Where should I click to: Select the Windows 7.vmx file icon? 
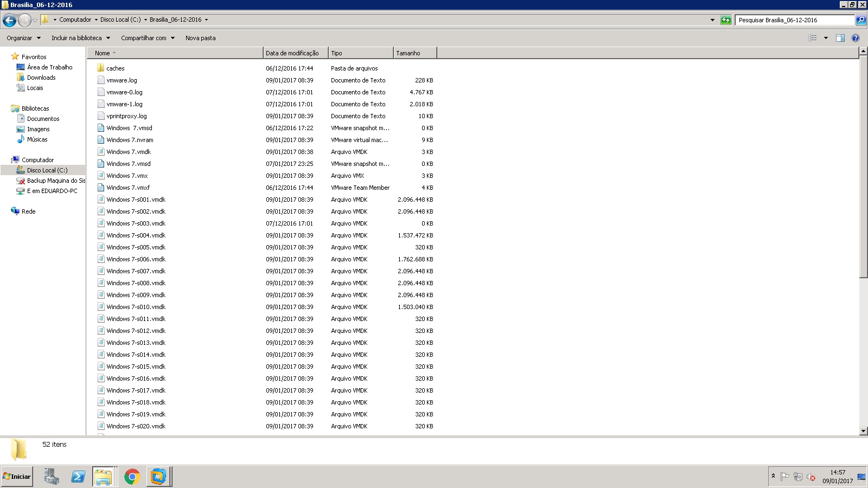point(101,176)
